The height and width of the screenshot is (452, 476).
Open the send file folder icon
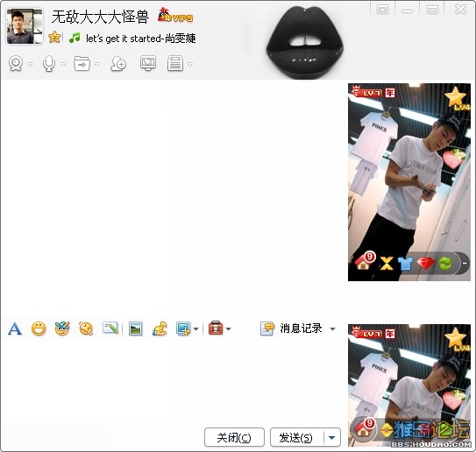(82, 64)
